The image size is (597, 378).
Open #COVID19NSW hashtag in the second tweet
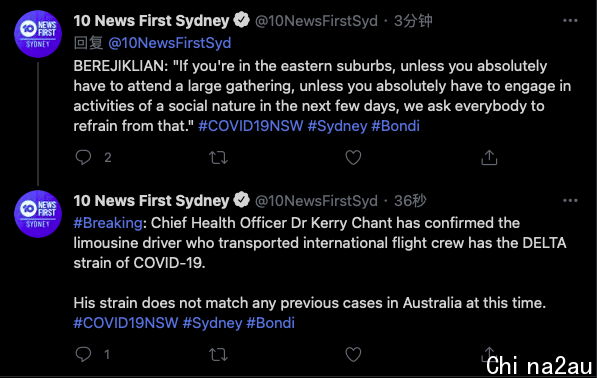126,323
